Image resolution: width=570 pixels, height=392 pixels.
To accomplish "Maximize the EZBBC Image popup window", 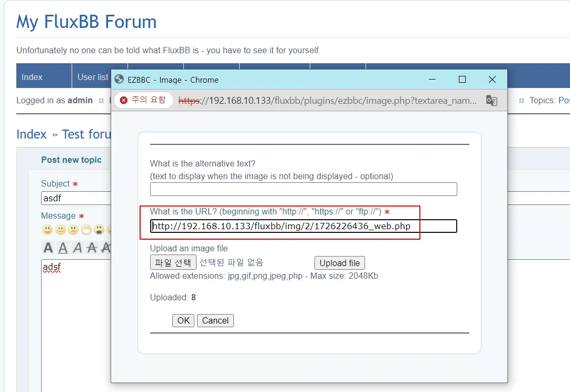I will click(462, 79).
